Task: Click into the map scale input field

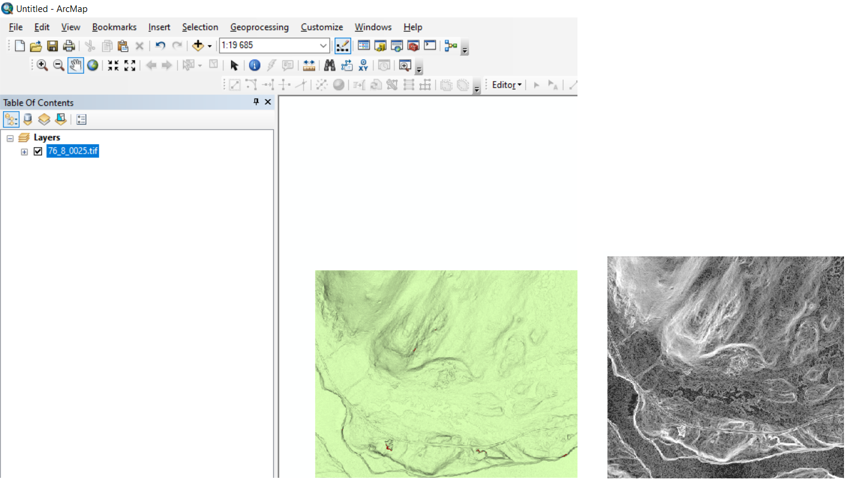Action: coord(268,46)
